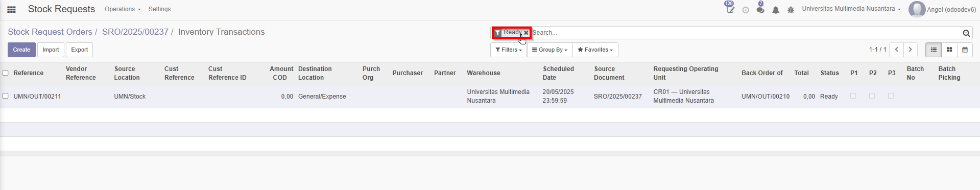Sort by Cust Reference ID column header
Screen dimensions: 980x190
(x=227, y=73)
